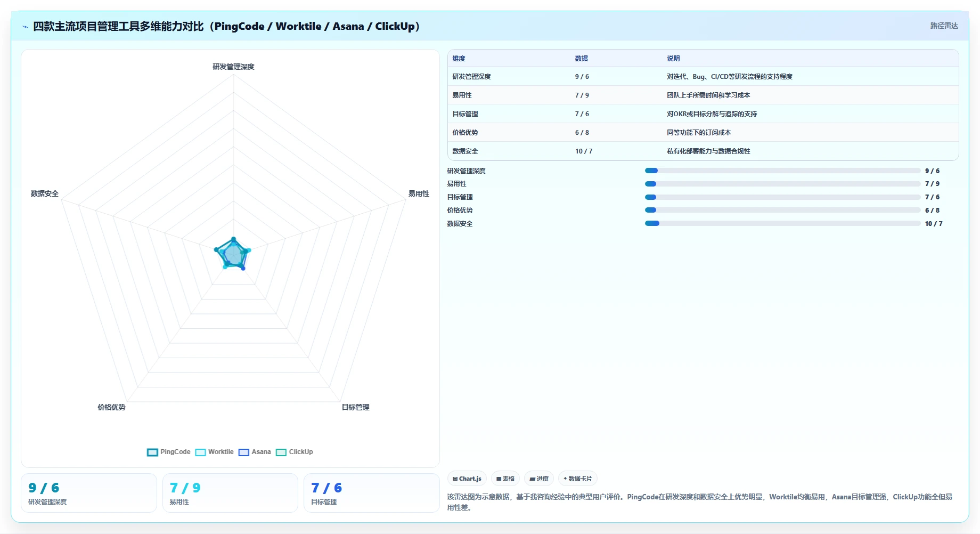The width and height of the screenshot is (980, 534).
Task: Toggle PingCode series in chart legend
Action: pyautogui.click(x=169, y=452)
